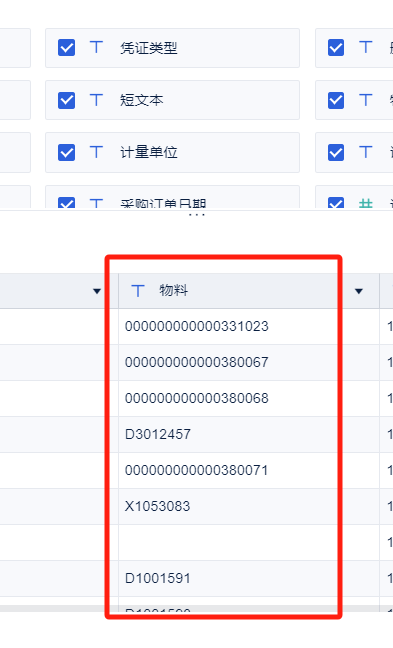Click the three-dot panel splitter handle
Image resolution: width=393 pixels, height=648 pixels.
click(197, 214)
